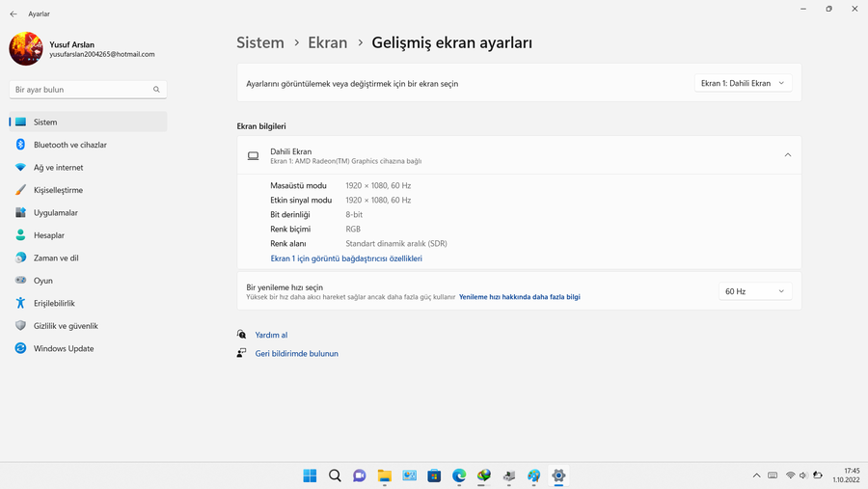
Task: Open the Ekran 1: Dahili Ekran dropdown
Action: point(743,84)
